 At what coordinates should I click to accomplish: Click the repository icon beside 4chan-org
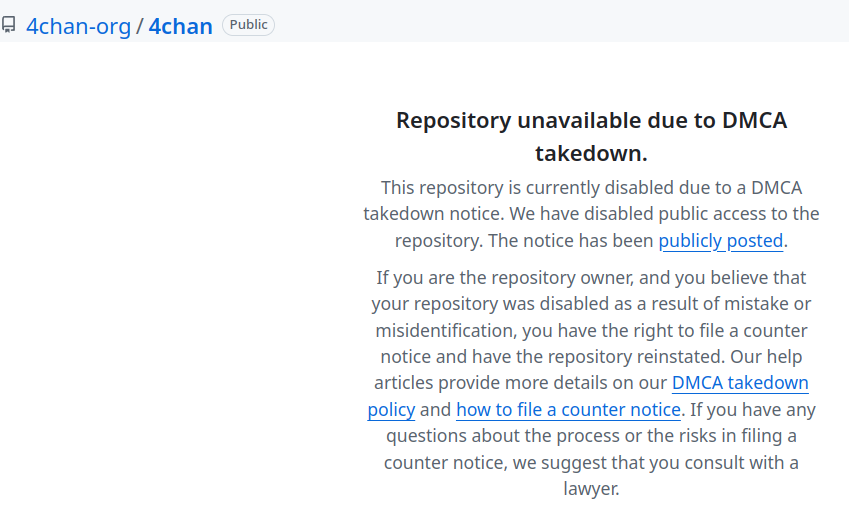point(8,25)
